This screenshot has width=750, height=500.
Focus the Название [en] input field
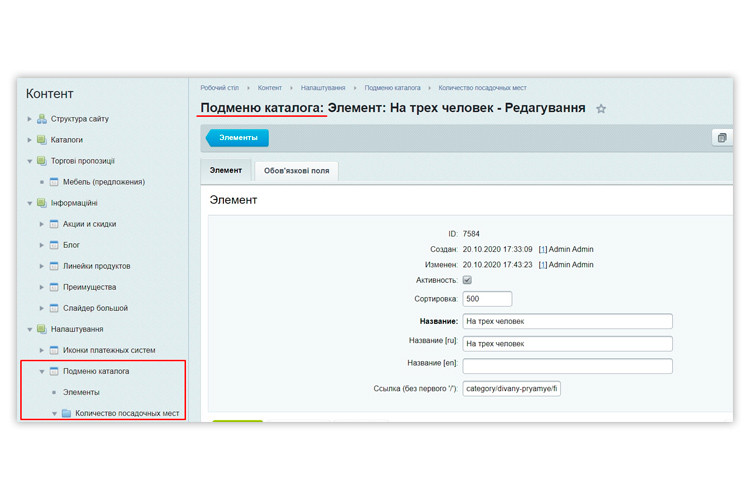[x=568, y=366]
